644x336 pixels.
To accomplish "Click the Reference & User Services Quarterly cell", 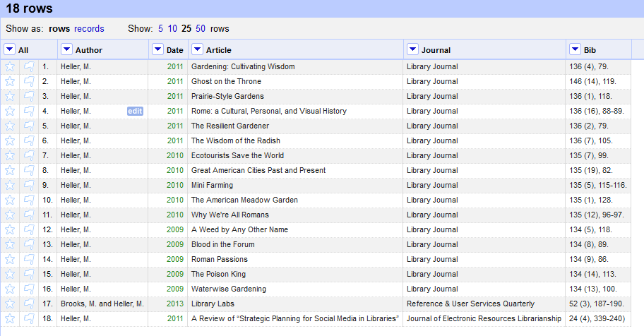I will [484, 304].
